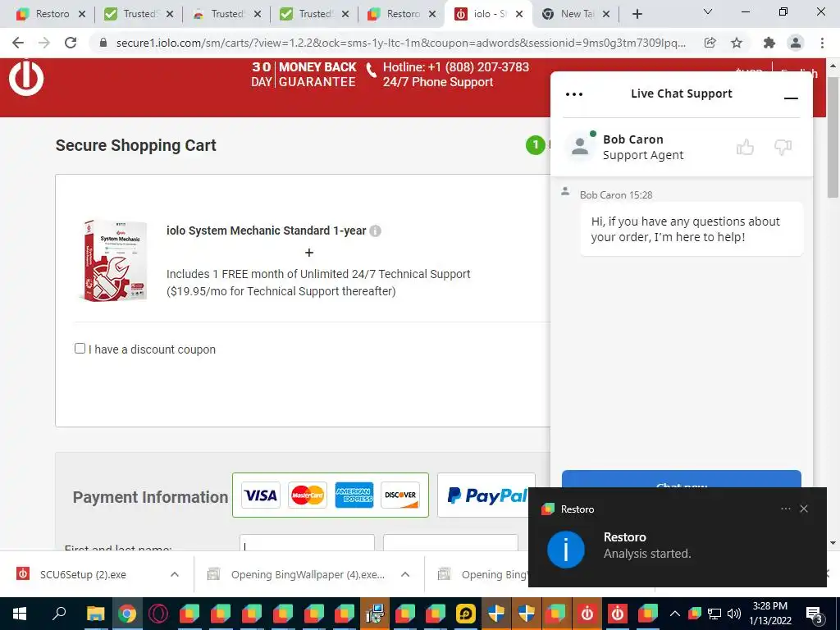Click Bob Caron's greeting message
Image resolution: width=840 pixels, height=630 pixels.
tap(691, 230)
